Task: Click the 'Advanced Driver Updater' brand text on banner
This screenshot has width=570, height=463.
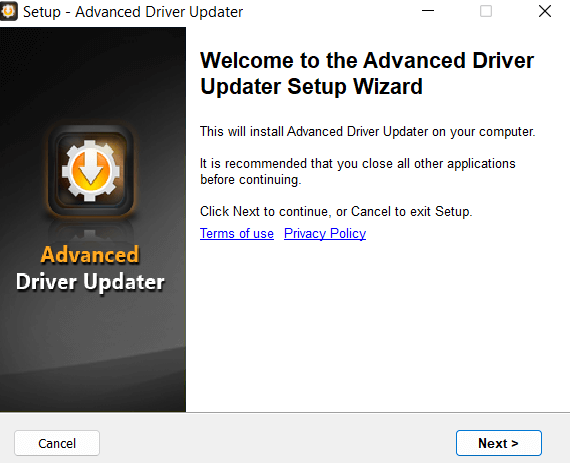Action: [x=90, y=269]
